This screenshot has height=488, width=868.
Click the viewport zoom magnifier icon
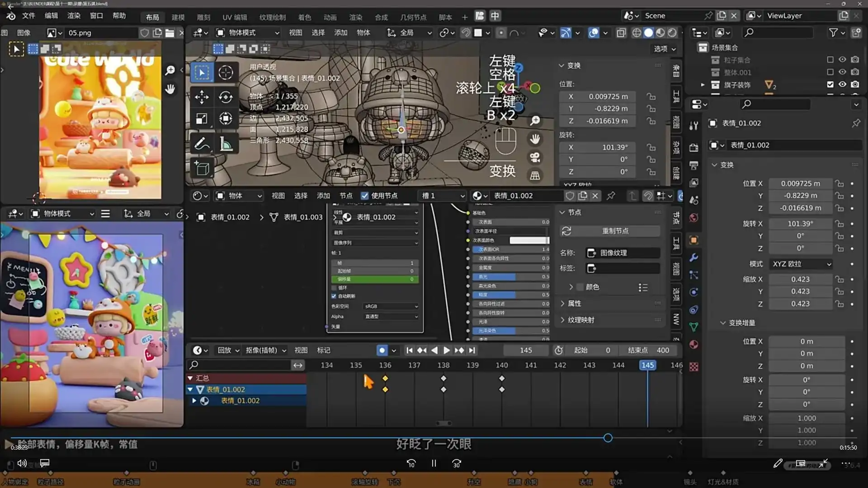pos(535,120)
